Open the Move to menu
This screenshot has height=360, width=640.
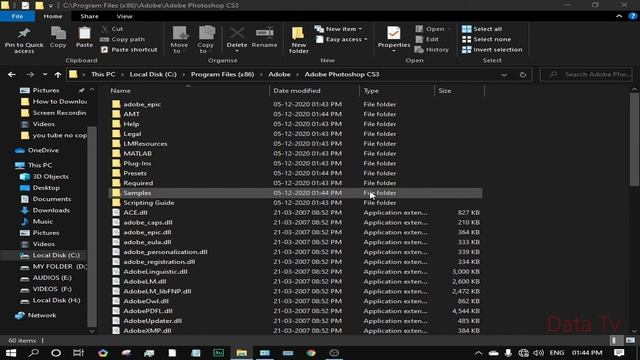click(x=179, y=40)
